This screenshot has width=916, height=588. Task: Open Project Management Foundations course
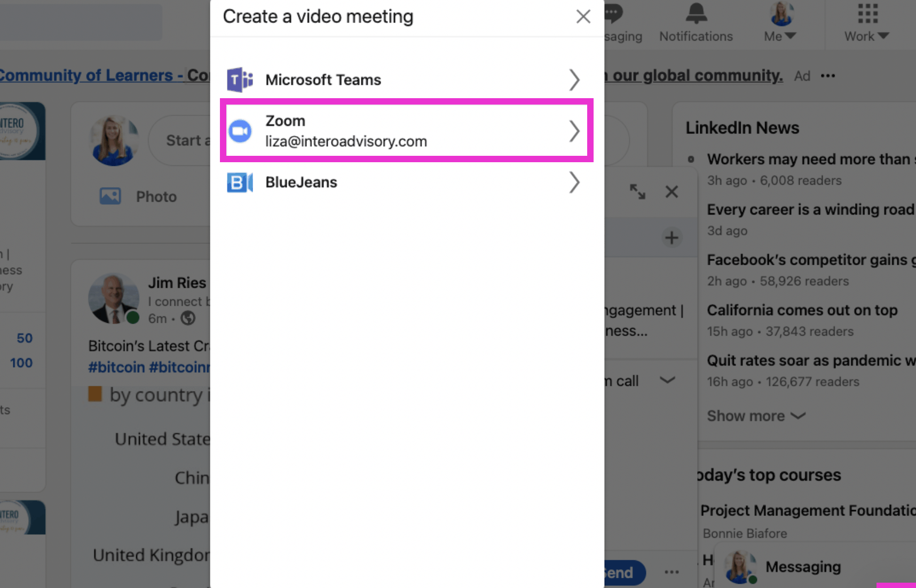pos(808,511)
